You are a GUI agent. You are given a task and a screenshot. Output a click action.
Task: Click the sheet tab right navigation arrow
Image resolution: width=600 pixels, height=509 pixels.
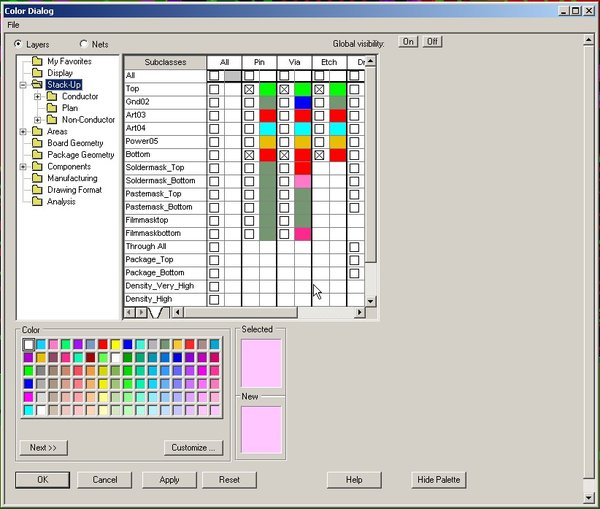point(140,313)
